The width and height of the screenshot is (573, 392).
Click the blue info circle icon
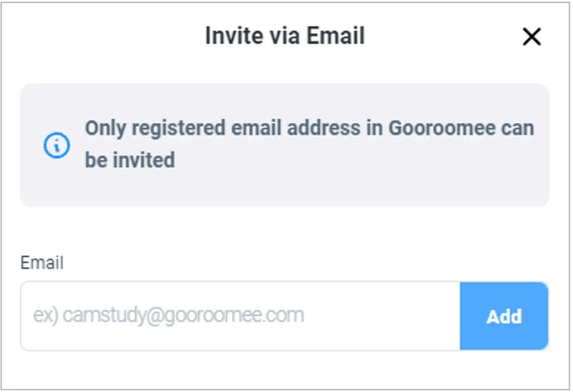point(57,145)
